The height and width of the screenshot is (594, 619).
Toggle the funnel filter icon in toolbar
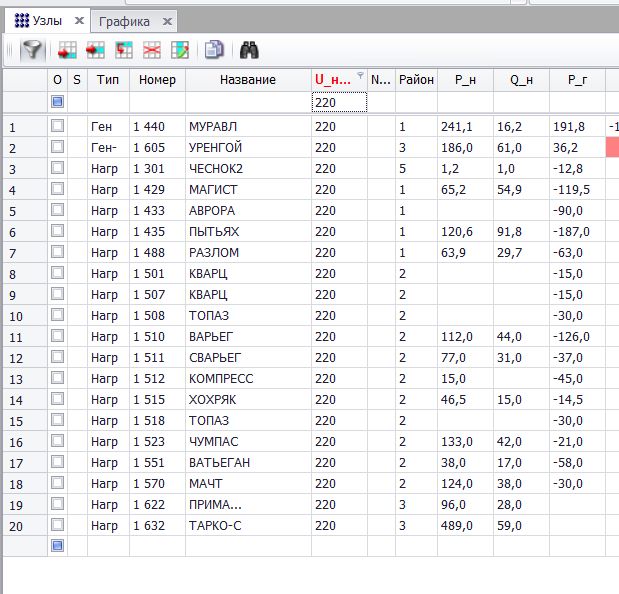(x=32, y=49)
